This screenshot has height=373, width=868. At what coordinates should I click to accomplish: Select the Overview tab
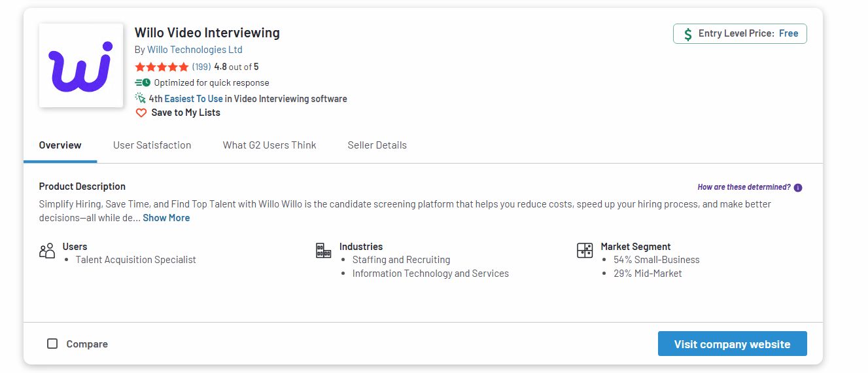60,145
